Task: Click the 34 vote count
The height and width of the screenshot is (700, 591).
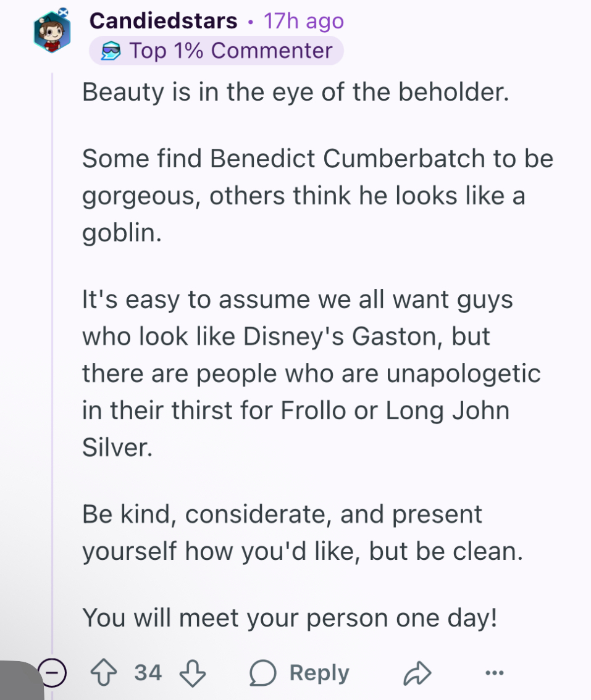Action: pyautogui.click(x=148, y=672)
